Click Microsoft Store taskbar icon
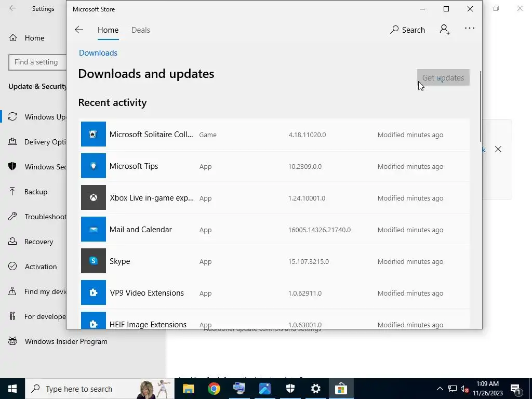 [x=341, y=389]
